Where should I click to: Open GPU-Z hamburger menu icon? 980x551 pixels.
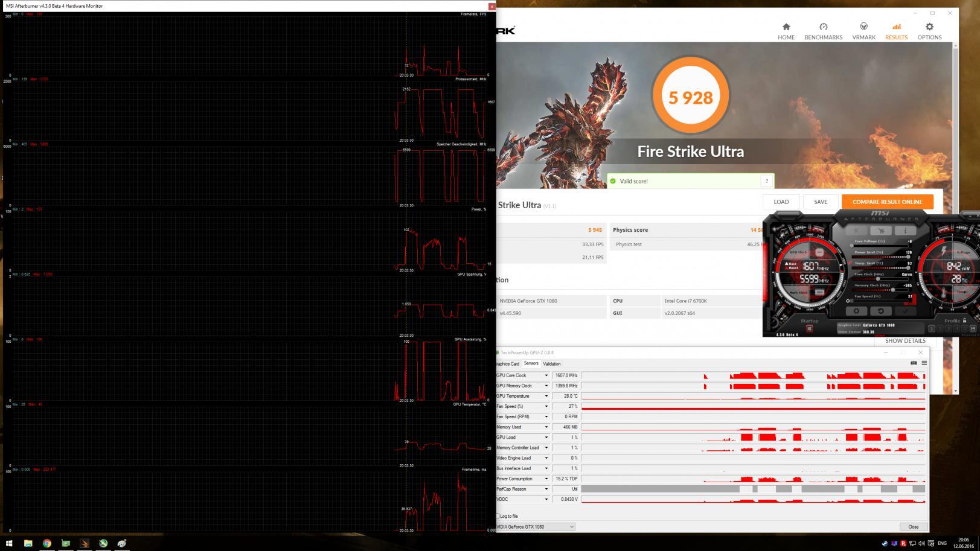coord(924,363)
